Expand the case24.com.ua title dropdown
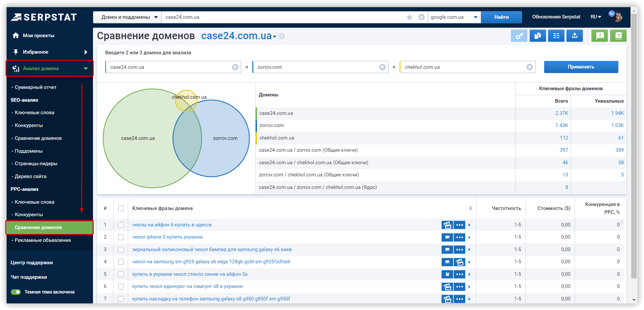Screen dimensions: 644x310 [275, 37]
